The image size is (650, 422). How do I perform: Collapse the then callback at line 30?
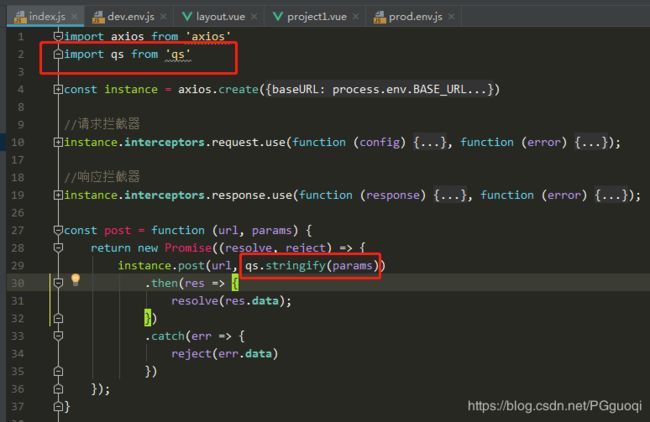(58, 283)
